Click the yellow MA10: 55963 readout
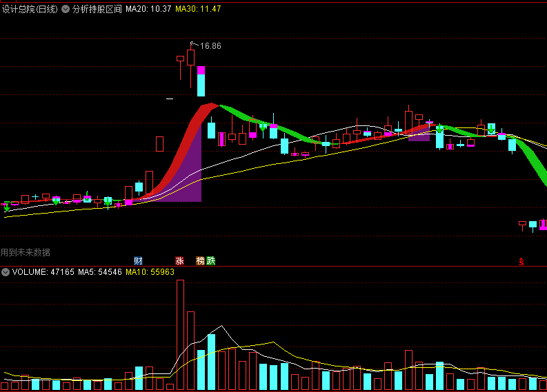This screenshot has width=547, height=392. pos(150,272)
